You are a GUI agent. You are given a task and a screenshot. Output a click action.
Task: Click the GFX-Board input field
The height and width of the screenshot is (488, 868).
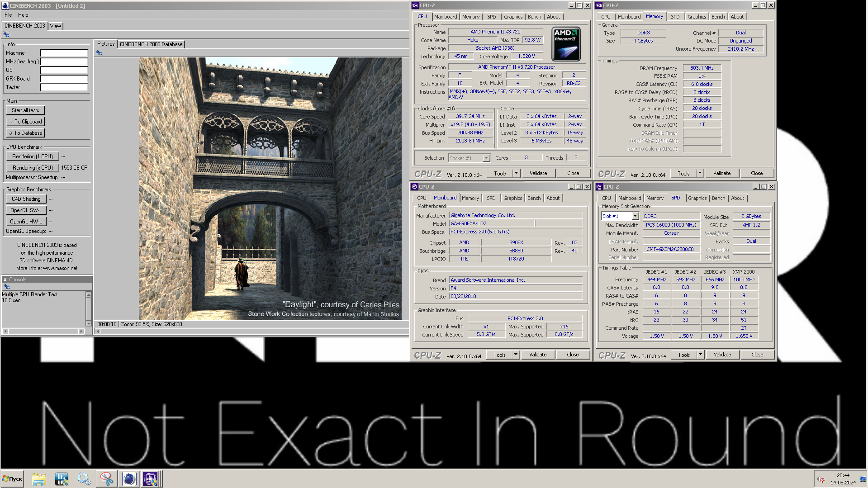coord(64,79)
